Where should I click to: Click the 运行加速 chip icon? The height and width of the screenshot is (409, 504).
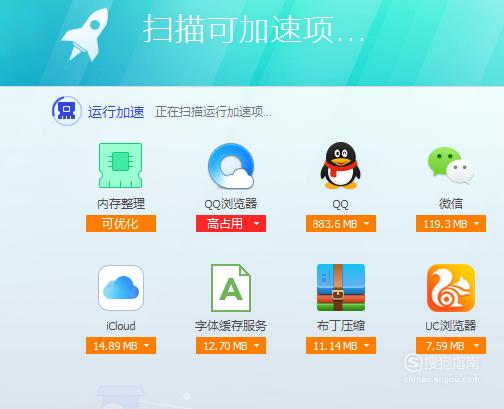point(67,111)
